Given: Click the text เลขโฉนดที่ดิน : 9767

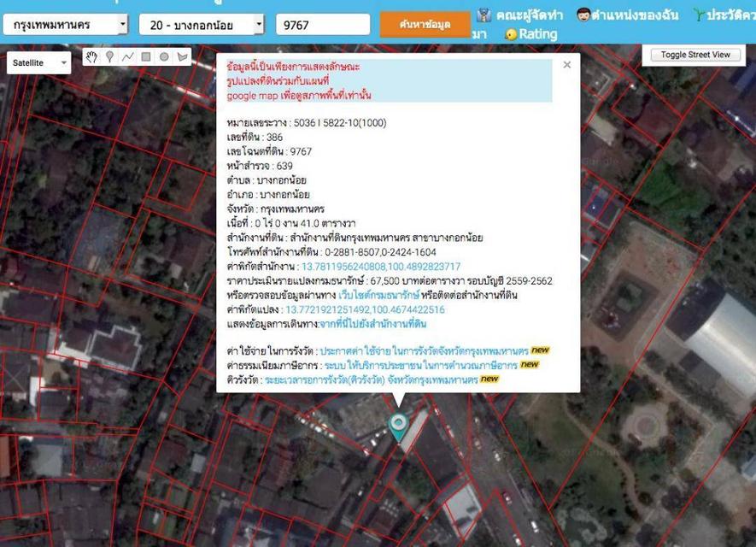Looking at the screenshot, I should click(x=270, y=151).
